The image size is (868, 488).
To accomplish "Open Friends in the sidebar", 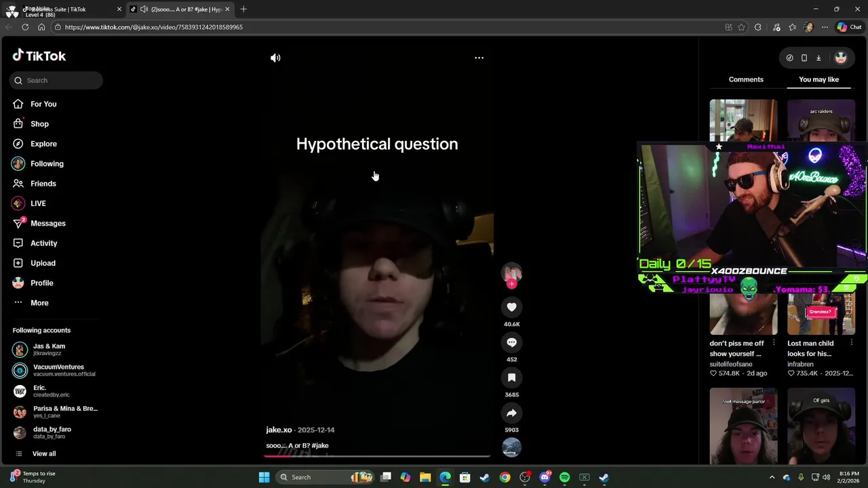I will (x=43, y=184).
